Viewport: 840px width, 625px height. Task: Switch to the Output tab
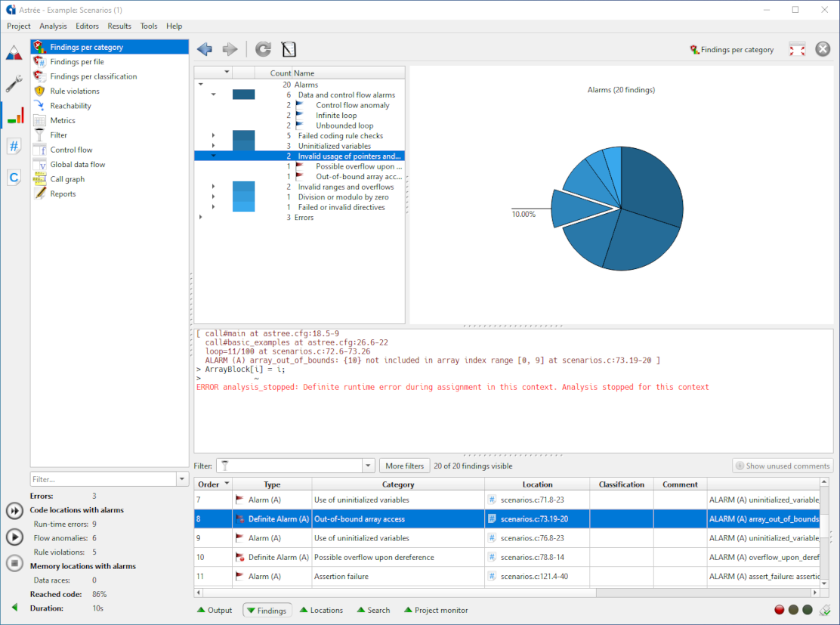pos(215,610)
